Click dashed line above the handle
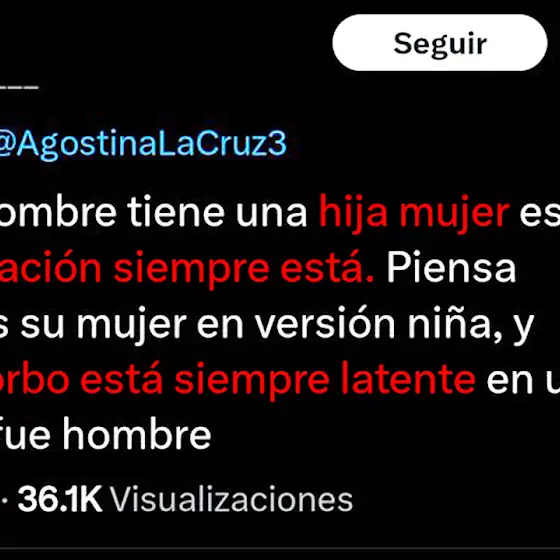The height and width of the screenshot is (560, 560). (x=19, y=87)
